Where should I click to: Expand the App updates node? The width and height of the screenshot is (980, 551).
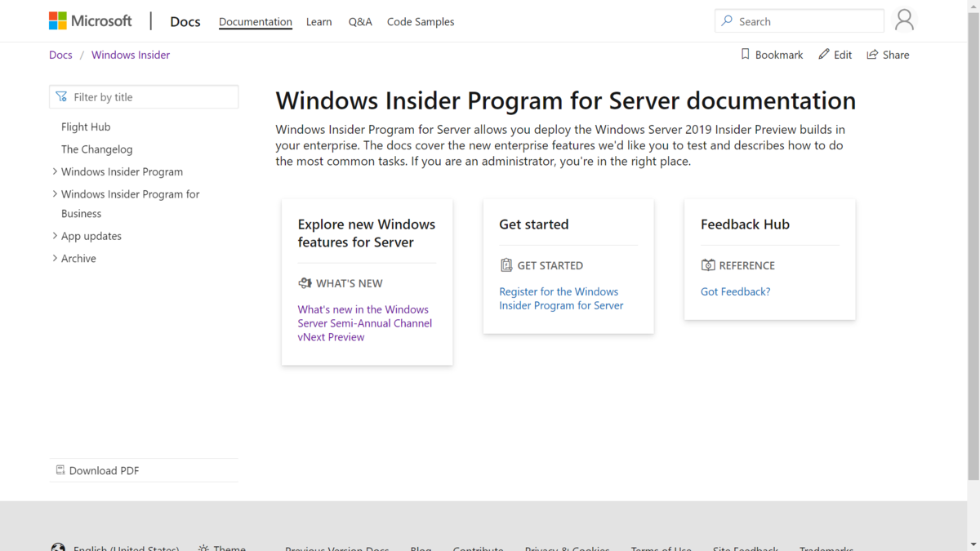(x=55, y=236)
